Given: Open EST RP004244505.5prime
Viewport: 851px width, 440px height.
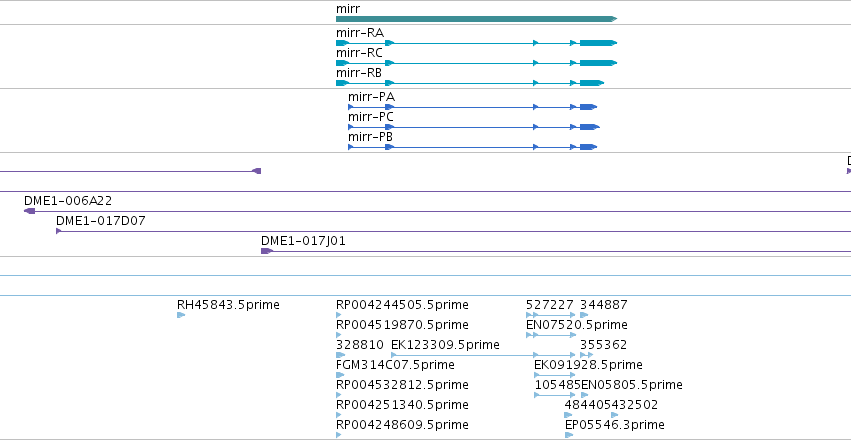Looking at the screenshot, I should pyautogui.click(x=402, y=305).
